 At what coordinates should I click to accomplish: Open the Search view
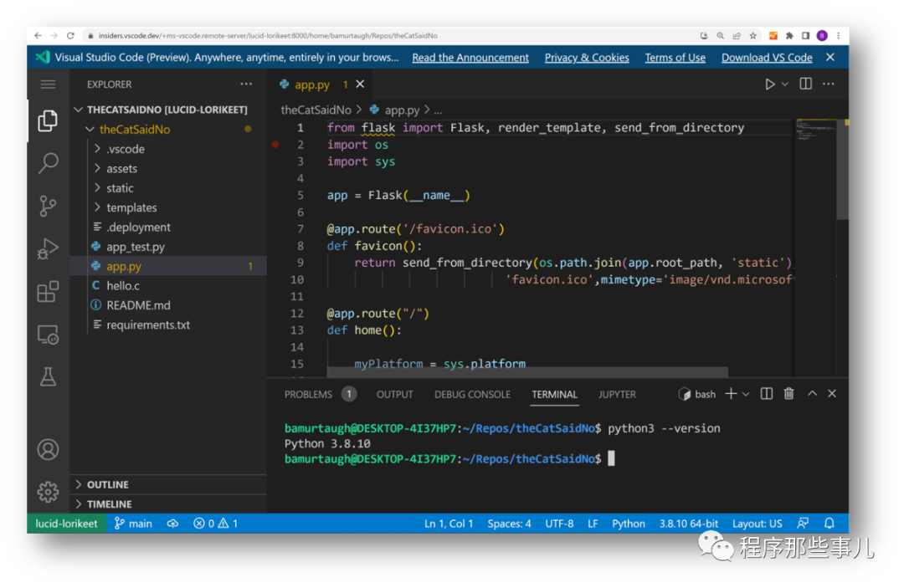[x=48, y=164]
